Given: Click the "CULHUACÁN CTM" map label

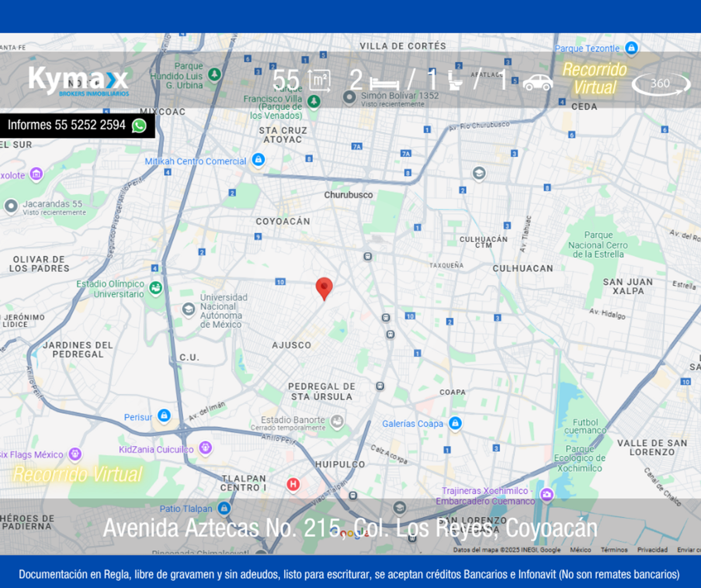Looking at the screenshot, I should pyautogui.click(x=484, y=242).
